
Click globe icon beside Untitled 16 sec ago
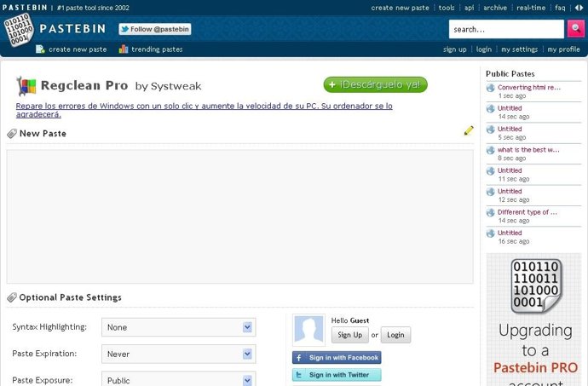point(491,233)
